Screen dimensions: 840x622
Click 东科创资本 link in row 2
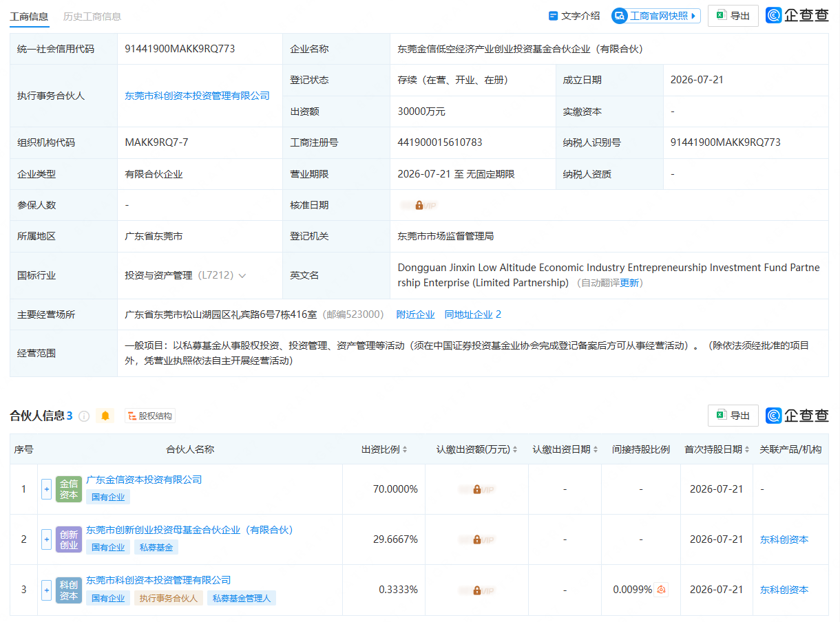pos(784,539)
